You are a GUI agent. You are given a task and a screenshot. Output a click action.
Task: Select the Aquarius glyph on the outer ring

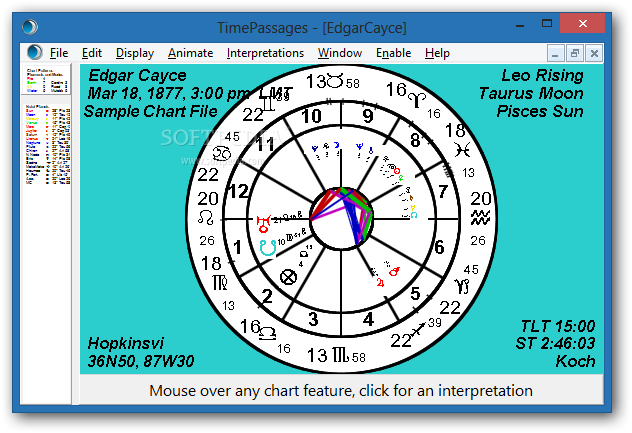480,218
